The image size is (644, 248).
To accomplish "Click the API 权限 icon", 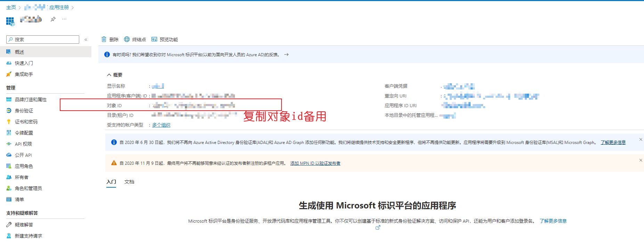I will tap(9, 144).
